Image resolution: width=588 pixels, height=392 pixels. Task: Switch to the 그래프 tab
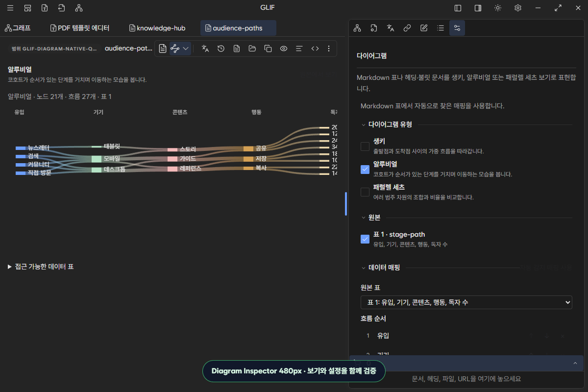click(x=18, y=28)
